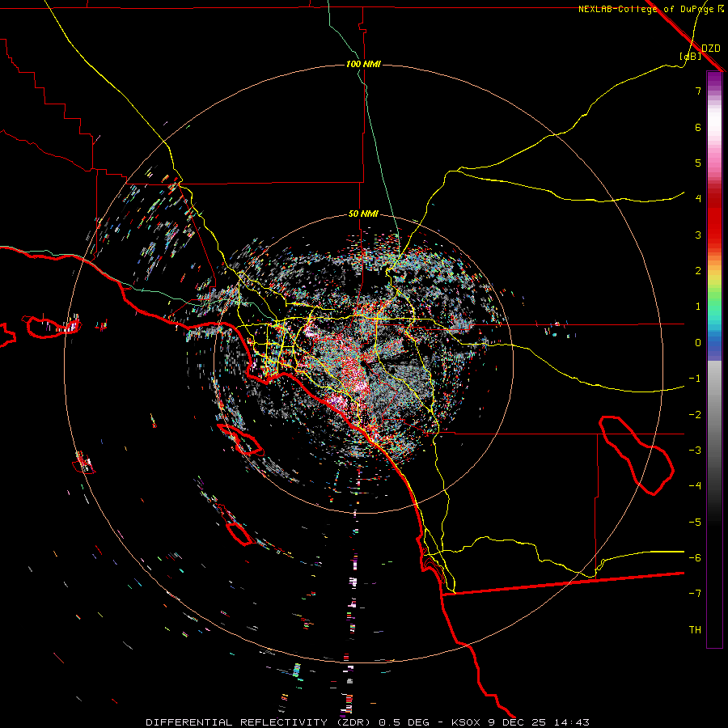Click the KSOX station identifier
The width and height of the screenshot is (728, 728).
click(x=467, y=722)
